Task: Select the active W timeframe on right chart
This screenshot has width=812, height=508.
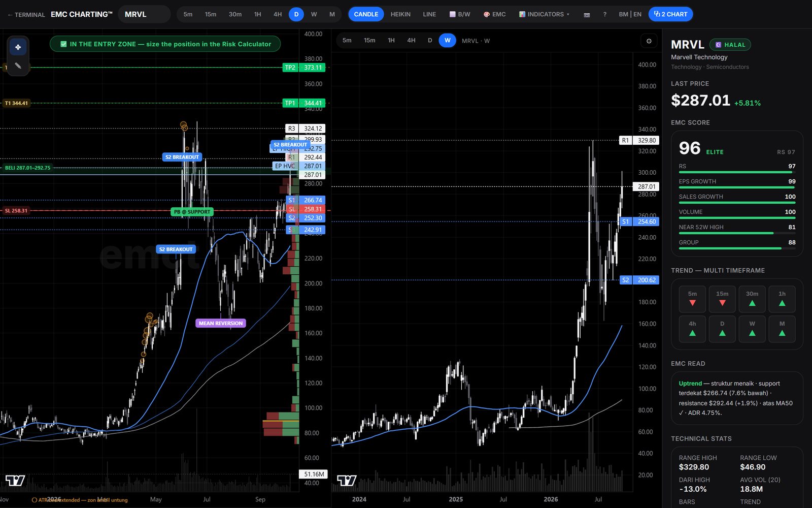Action: click(447, 41)
